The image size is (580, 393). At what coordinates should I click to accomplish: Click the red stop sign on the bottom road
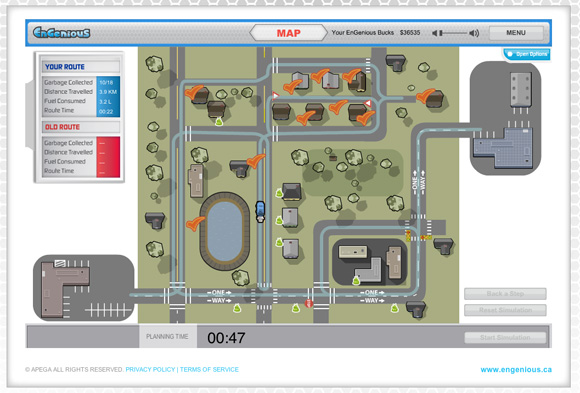tap(308, 304)
